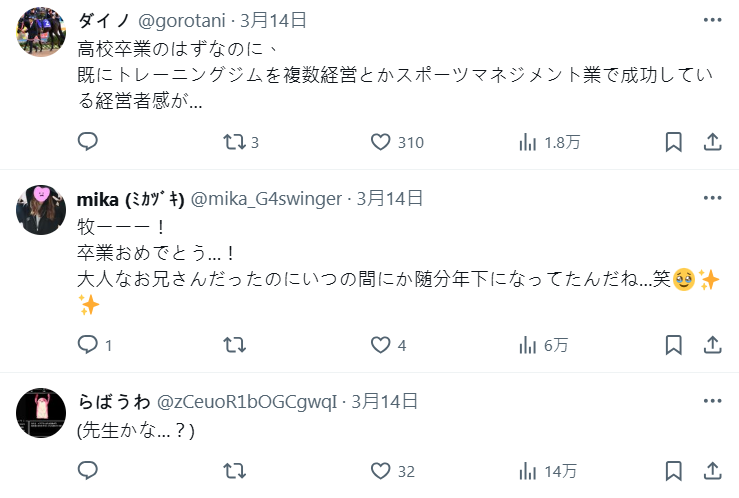Bookmark ダイノ's tweet
This screenshot has height=498, width=739.
674,142
